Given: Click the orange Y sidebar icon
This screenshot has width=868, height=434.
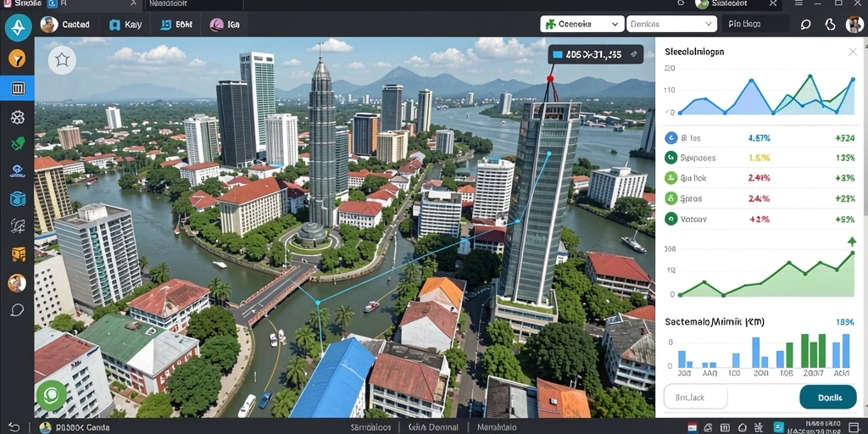Looking at the screenshot, I should pyautogui.click(x=17, y=58).
